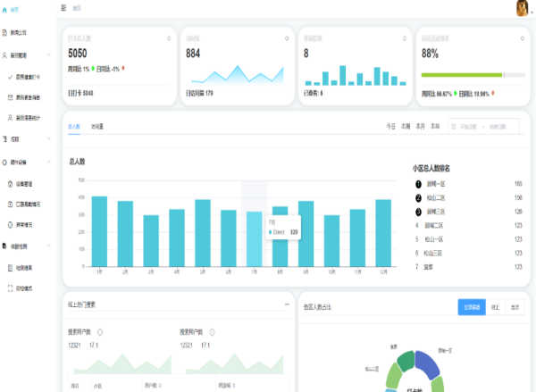
Task: Click info icon on the 88% card
Action: (520, 38)
